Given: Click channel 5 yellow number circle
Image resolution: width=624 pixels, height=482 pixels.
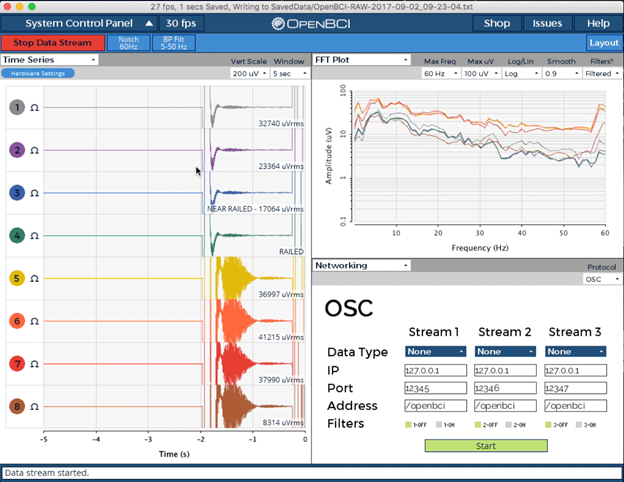Looking at the screenshot, I should pos(17,278).
